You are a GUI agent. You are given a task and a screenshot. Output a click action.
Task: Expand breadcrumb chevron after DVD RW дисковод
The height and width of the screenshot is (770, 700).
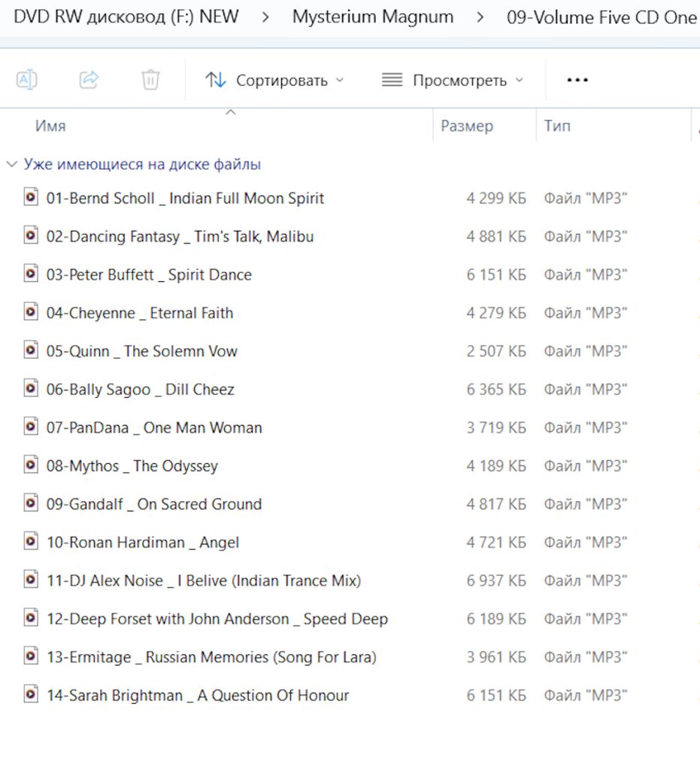click(x=265, y=18)
